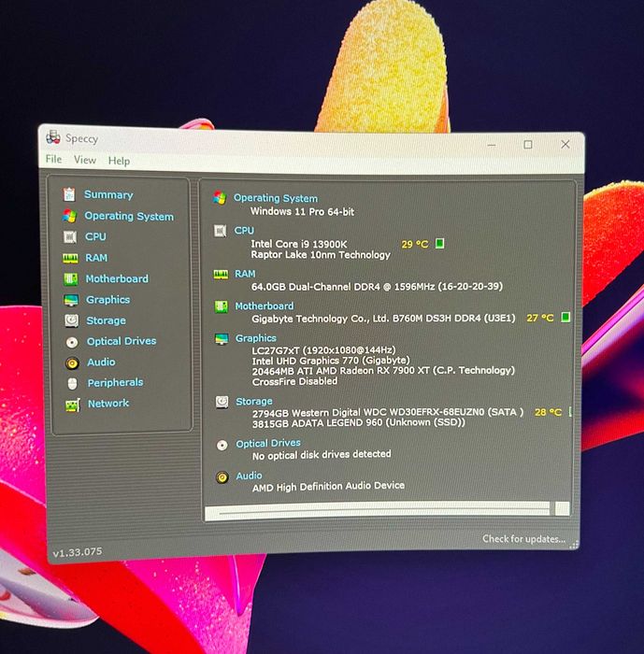Viewport: 644px width, 654px height.
Task: Maximize the Speccy window
Action: pyautogui.click(x=528, y=144)
